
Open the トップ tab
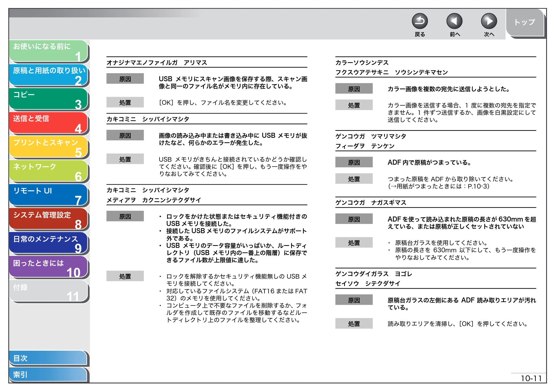pos(525,22)
